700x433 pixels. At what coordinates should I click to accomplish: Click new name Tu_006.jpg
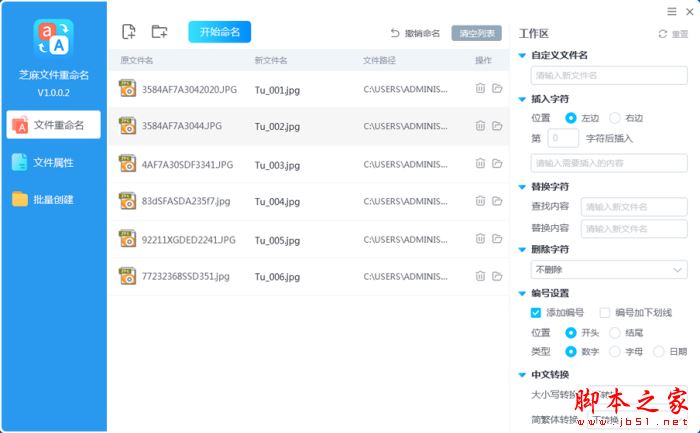click(x=277, y=277)
